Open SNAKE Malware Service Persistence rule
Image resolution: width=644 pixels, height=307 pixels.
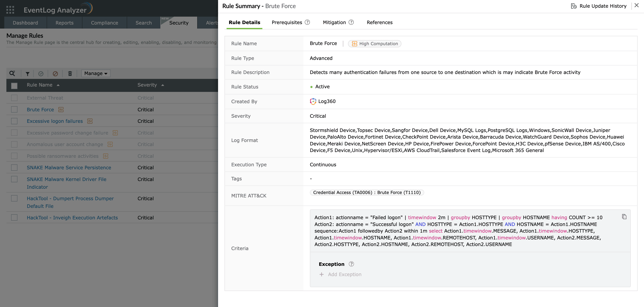coord(69,168)
